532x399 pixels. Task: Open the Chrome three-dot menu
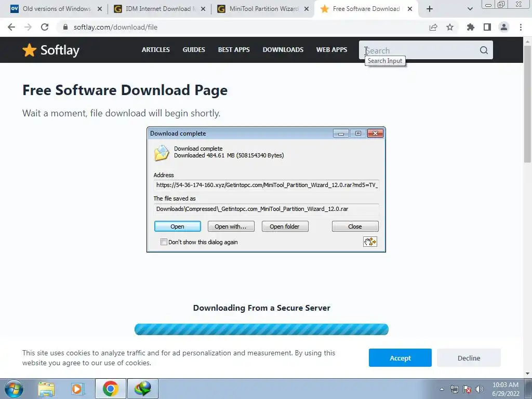point(521,27)
